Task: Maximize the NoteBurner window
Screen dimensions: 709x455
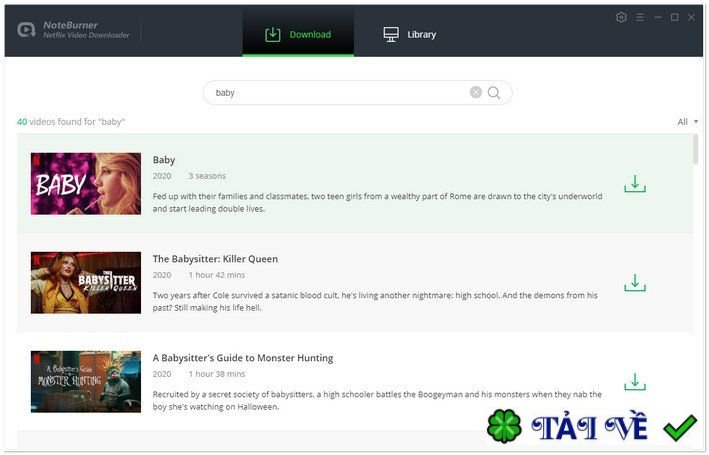Action: [x=675, y=17]
